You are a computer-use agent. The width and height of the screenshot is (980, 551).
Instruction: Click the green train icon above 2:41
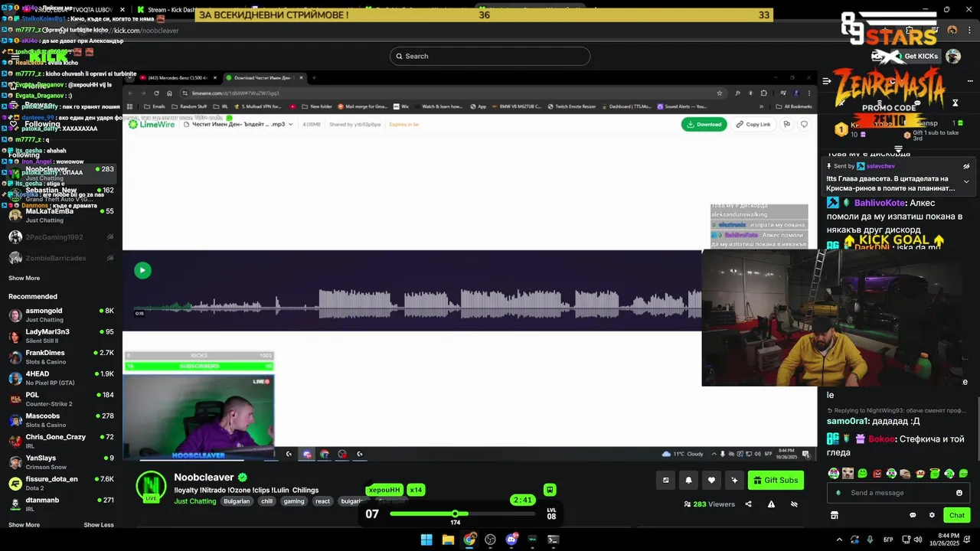(x=550, y=490)
